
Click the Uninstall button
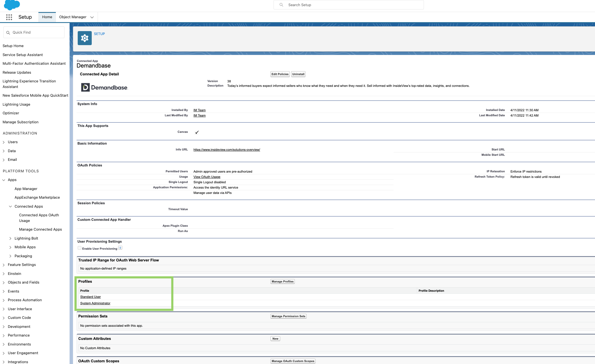(298, 74)
